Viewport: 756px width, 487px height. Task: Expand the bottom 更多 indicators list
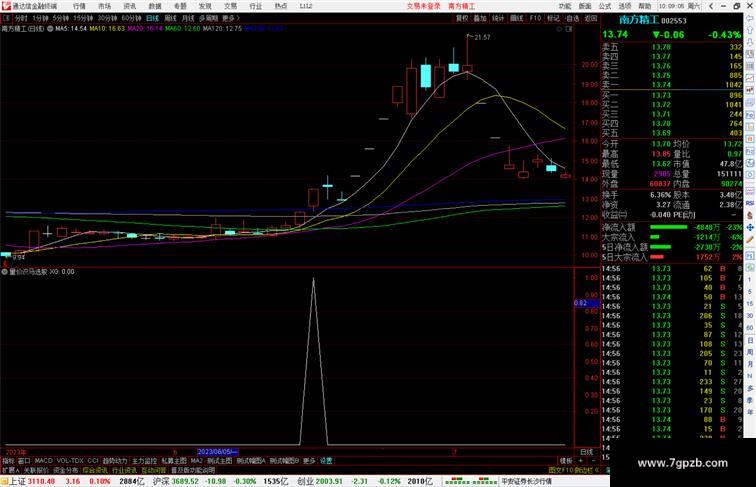(309, 461)
